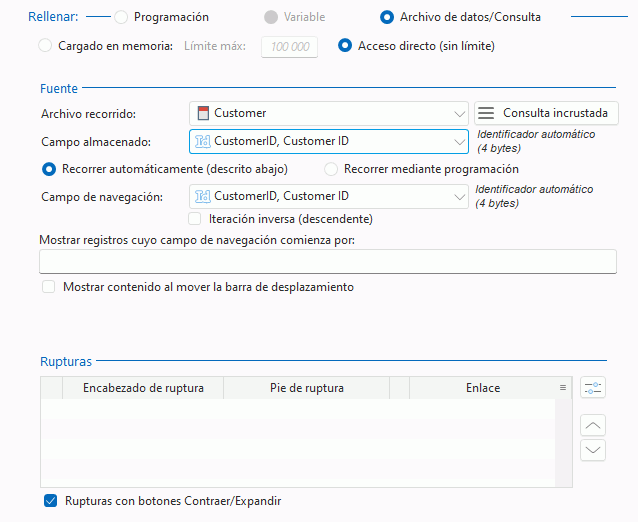638x522 pixels.
Task: Check Mostrar contenido al mover la barra
Action: 49,287
